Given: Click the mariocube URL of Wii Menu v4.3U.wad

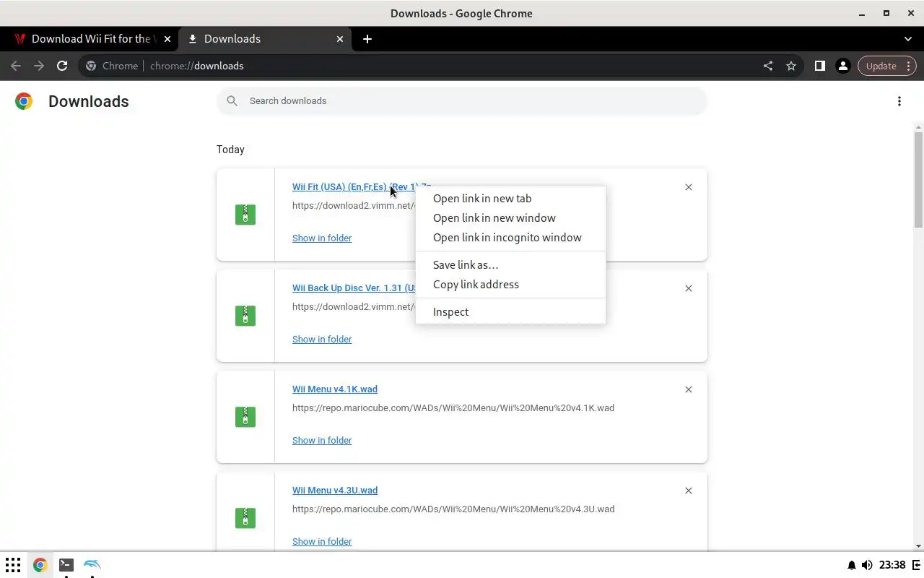Looking at the screenshot, I should tap(453, 509).
